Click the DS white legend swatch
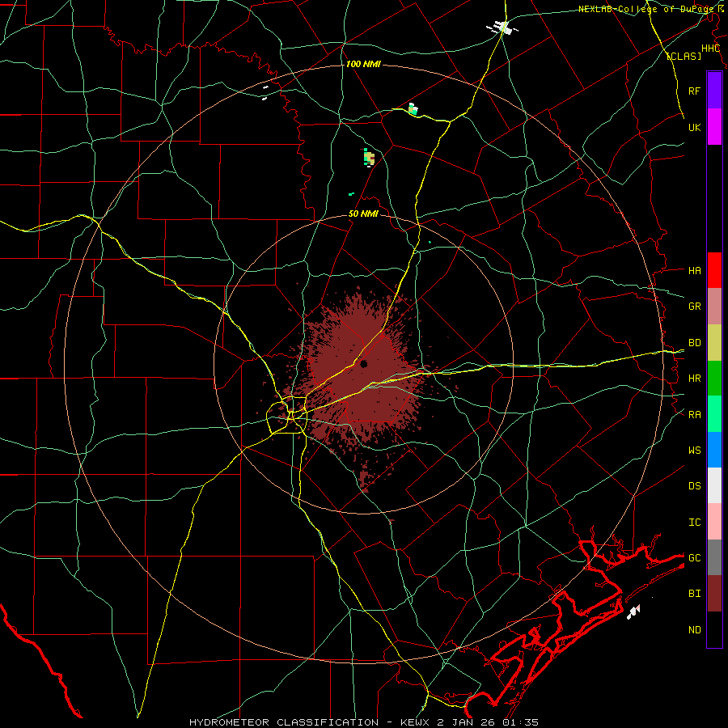Screen dimensions: 728x728 [x=714, y=485]
